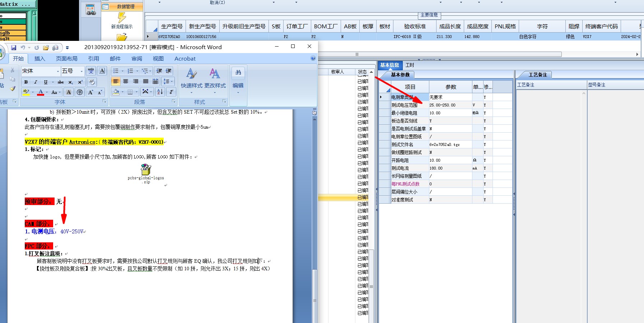Undo last action in Word
644x323 pixels.
(x=23, y=48)
